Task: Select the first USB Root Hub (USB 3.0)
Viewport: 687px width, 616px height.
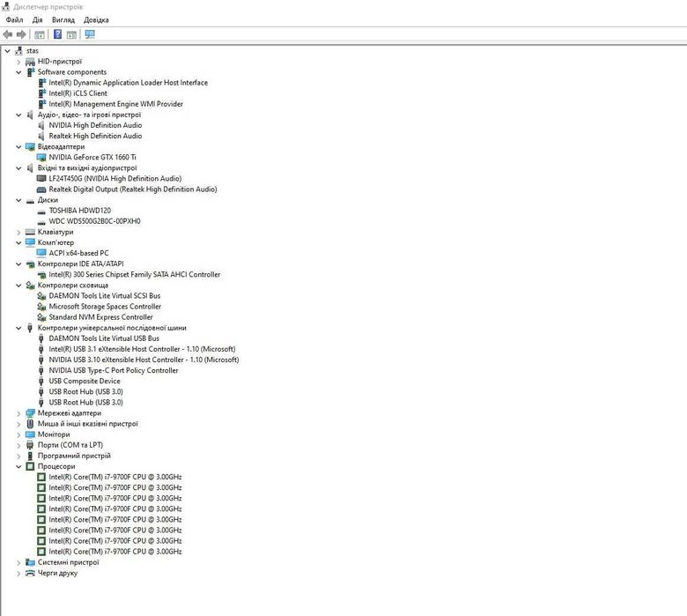Action: 86,391
